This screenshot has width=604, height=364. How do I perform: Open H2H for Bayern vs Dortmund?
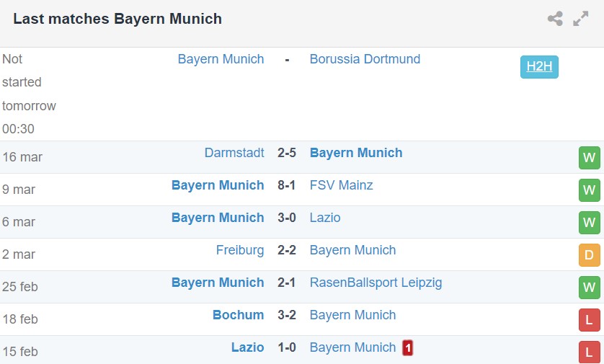[x=539, y=67]
